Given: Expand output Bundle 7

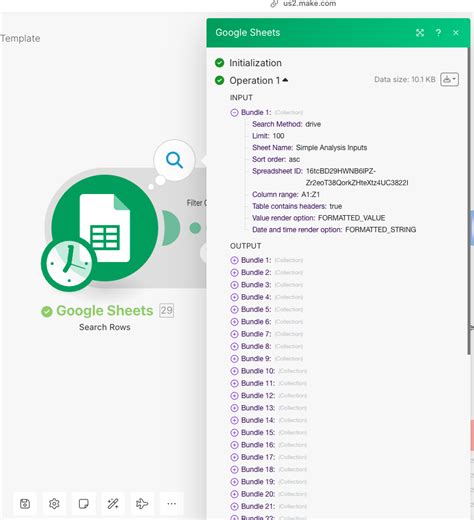Looking at the screenshot, I should point(234,334).
